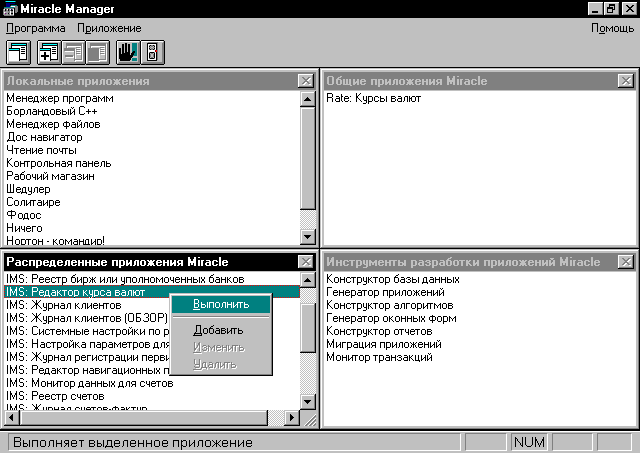Click the black hand toolbar icon
The width and height of the screenshot is (640, 453).
click(x=129, y=52)
